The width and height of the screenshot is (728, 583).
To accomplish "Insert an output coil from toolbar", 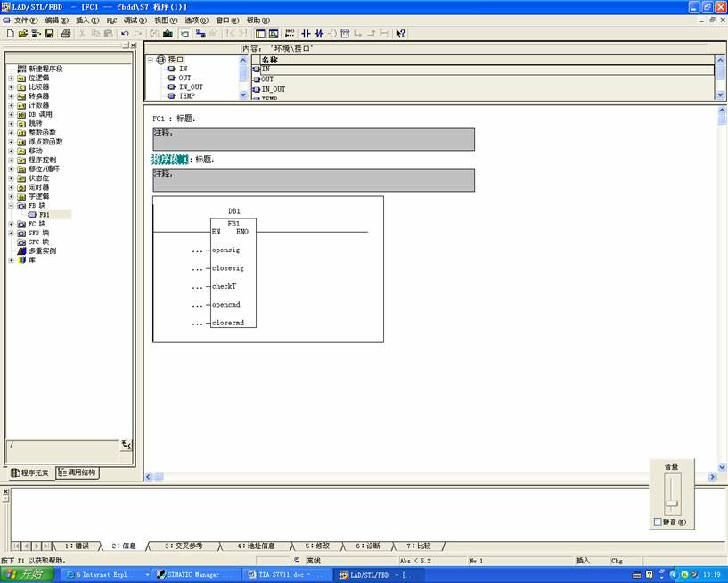I will [x=332, y=34].
